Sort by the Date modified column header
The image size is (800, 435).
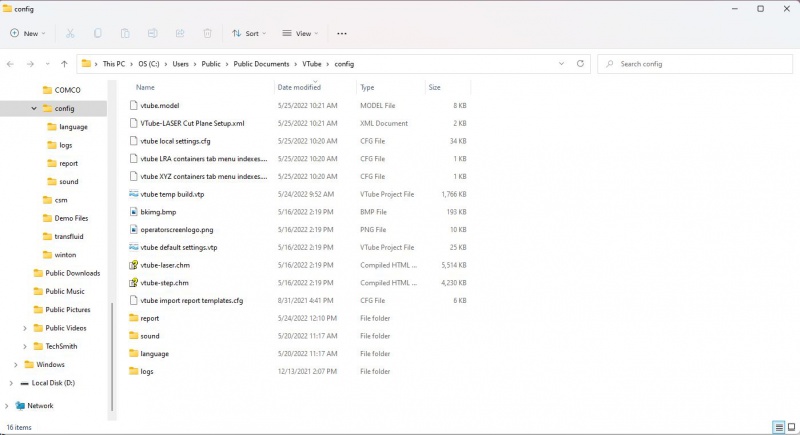pos(299,87)
